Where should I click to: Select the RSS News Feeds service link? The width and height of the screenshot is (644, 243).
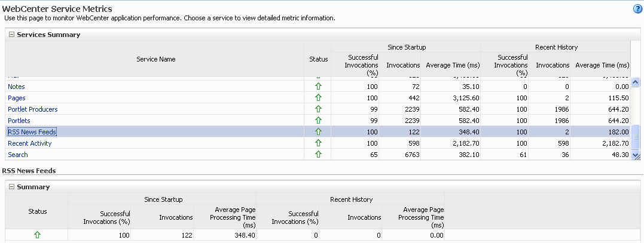pyautogui.click(x=32, y=132)
